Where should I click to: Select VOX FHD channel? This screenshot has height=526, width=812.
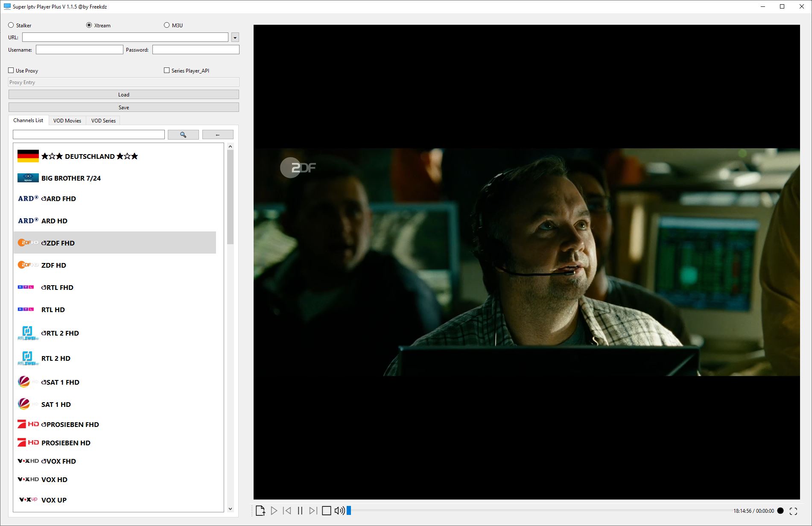[115, 461]
